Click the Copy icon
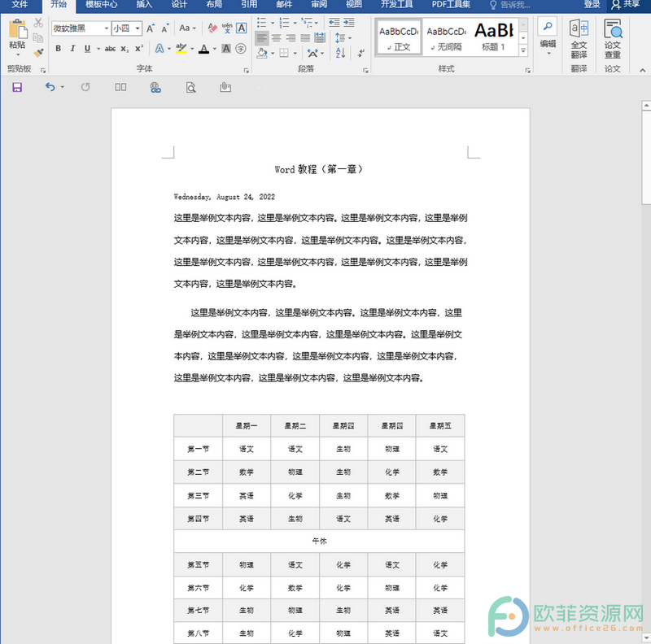The image size is (651, 644). pos(38,37)
